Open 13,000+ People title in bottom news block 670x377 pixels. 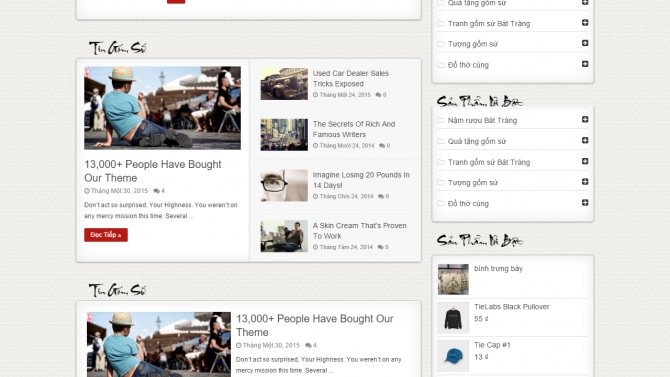tap(314, 325)
